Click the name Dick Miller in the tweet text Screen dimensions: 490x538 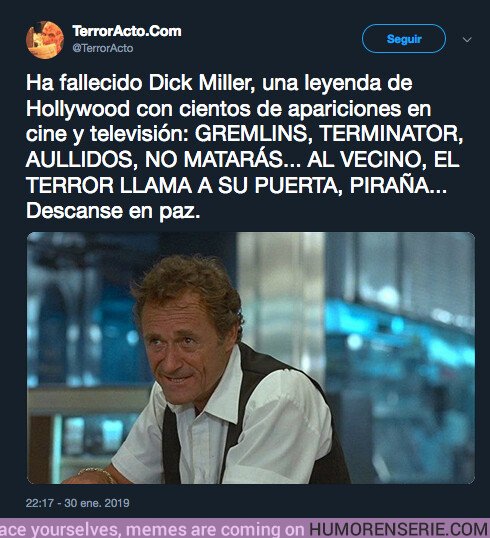coord(202,83)
